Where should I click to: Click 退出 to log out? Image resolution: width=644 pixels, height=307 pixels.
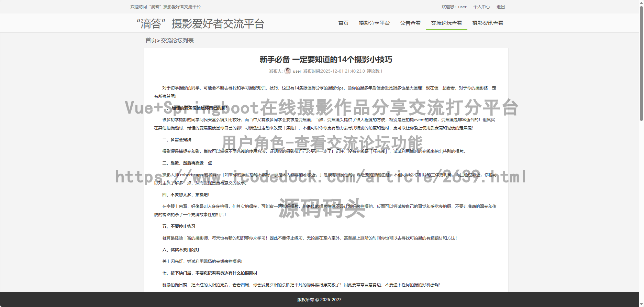(x=501, y=7)
